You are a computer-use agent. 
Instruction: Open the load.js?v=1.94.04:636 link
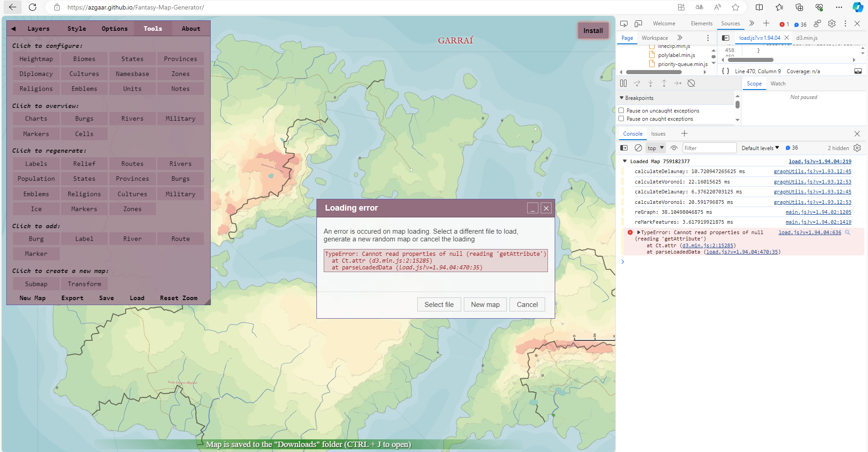tap(809, 232)
